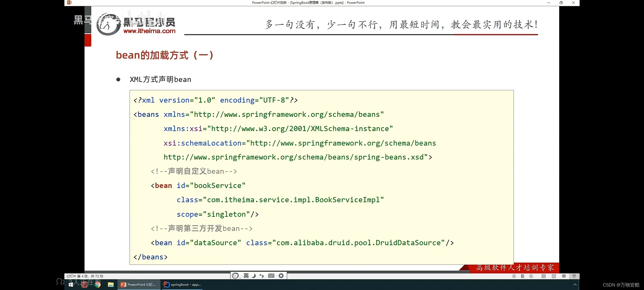Switch to IntelliJ springboot taskbar button
The width and height of the screenshot is (644, 290).
pos(182,284)
